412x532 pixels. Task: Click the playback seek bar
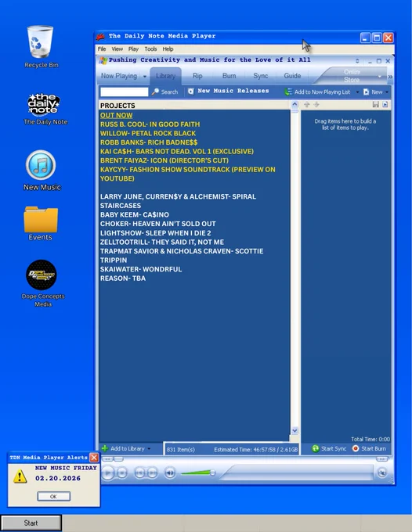click(x=297, y=473)
